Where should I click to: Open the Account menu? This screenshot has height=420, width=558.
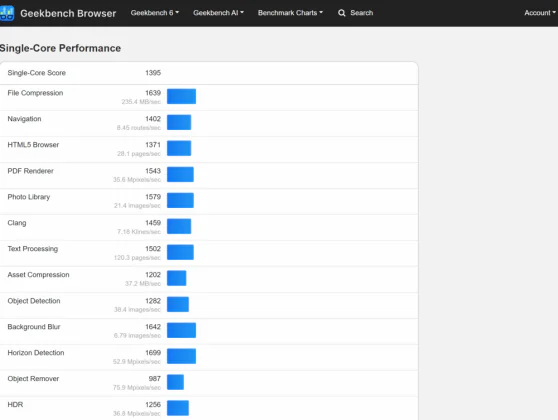pos(539,13)
